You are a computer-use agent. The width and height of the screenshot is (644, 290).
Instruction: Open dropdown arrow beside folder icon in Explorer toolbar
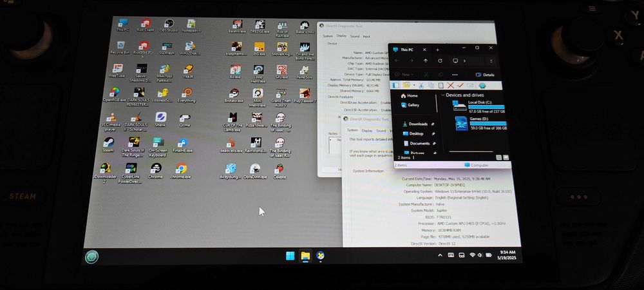[x=414, y=86]
